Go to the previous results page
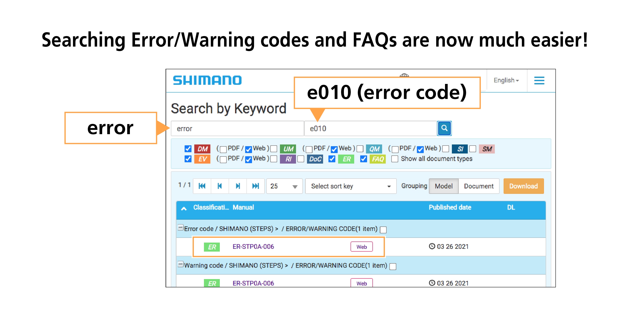Viewport: 644px width, 322px height. [x=220, y=186]
